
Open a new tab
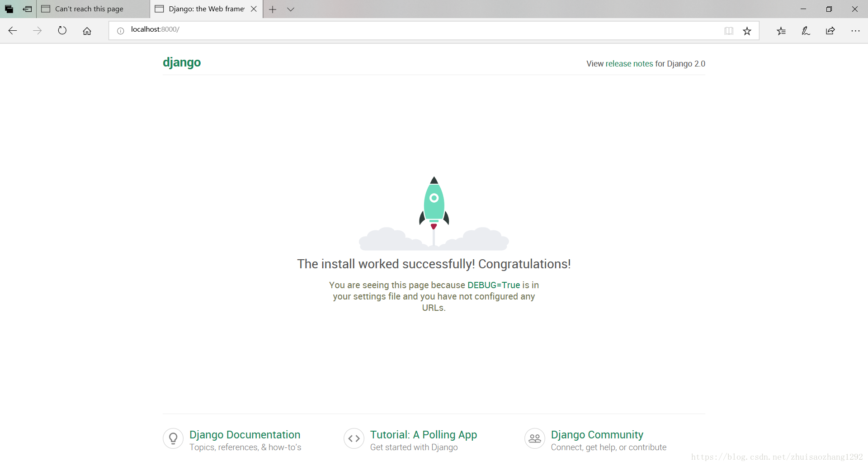[273, 9]
